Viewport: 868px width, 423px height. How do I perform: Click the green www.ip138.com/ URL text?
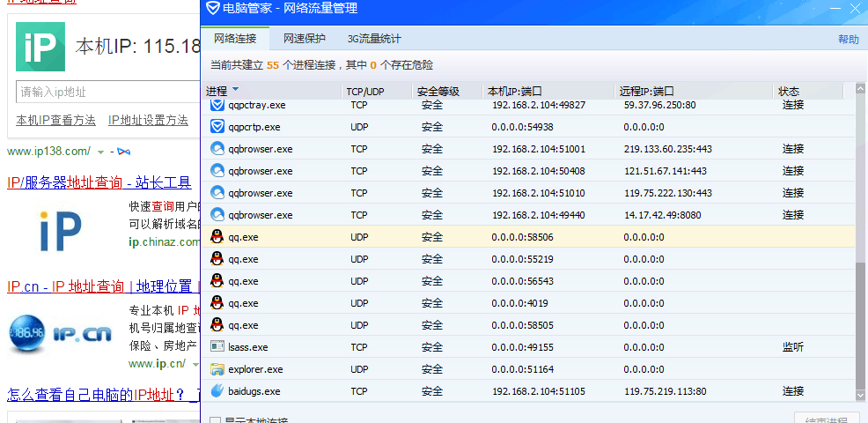48,151
